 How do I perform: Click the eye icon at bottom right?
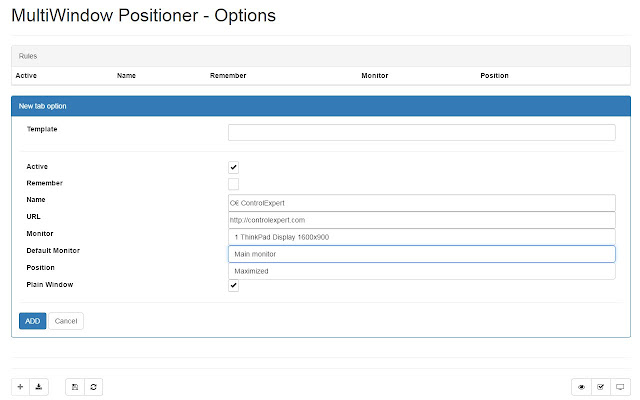tap(581, 386)
